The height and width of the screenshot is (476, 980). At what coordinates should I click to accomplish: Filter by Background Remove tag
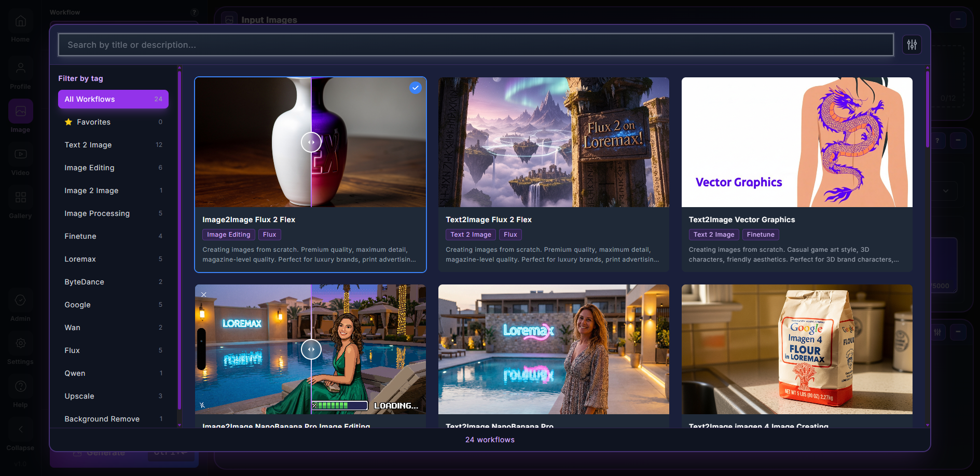(x=113, y=419)
